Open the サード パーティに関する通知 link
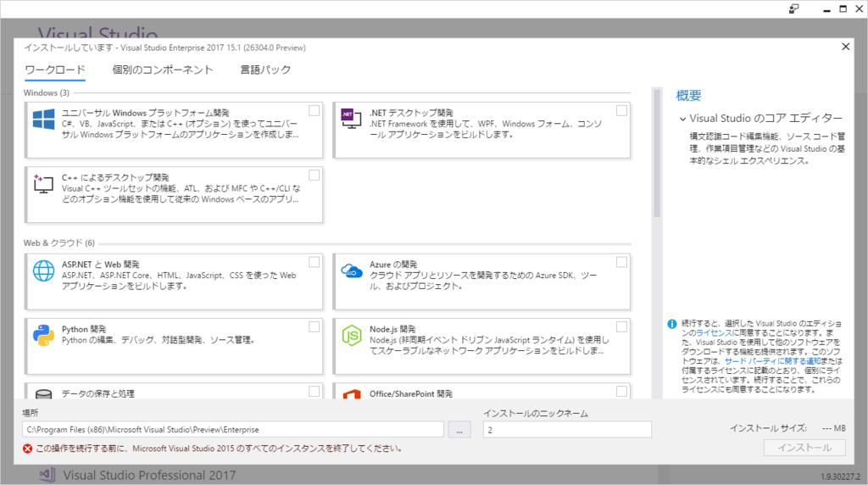 (772, 361)
